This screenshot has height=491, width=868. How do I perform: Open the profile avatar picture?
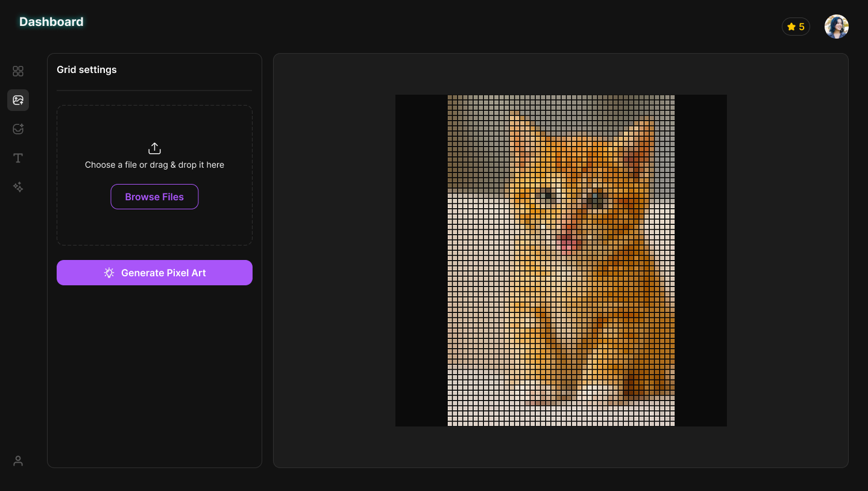837,27
